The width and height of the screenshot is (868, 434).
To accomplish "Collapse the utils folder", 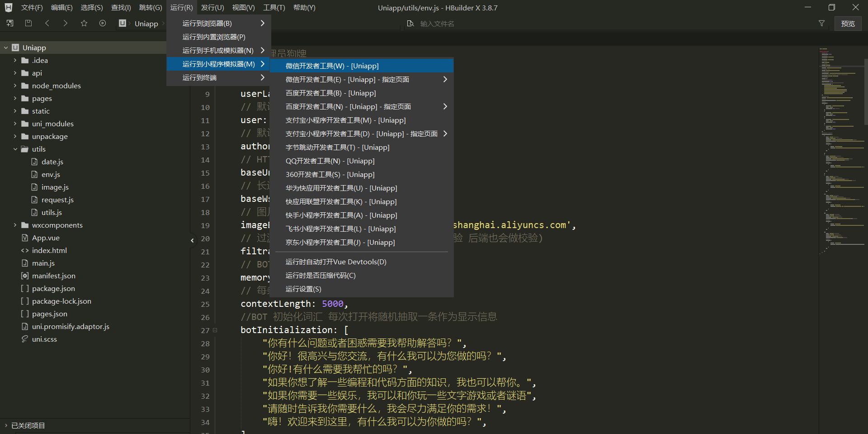I will 15,149.
